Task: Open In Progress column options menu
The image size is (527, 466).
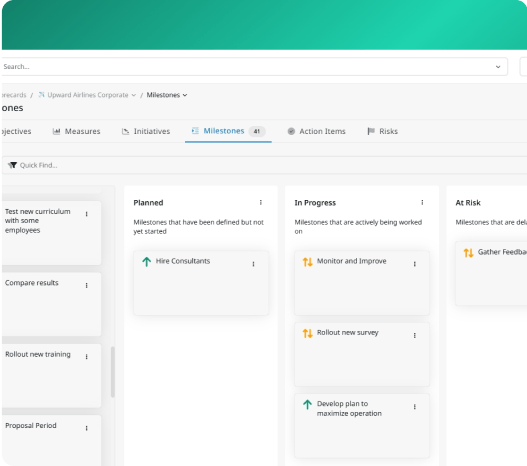Action: (422, 202)
